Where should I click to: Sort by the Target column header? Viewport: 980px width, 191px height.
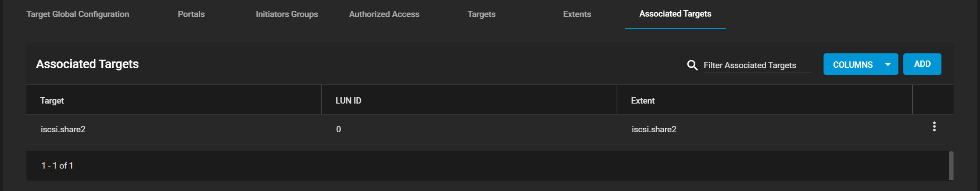tap(52, 101)
